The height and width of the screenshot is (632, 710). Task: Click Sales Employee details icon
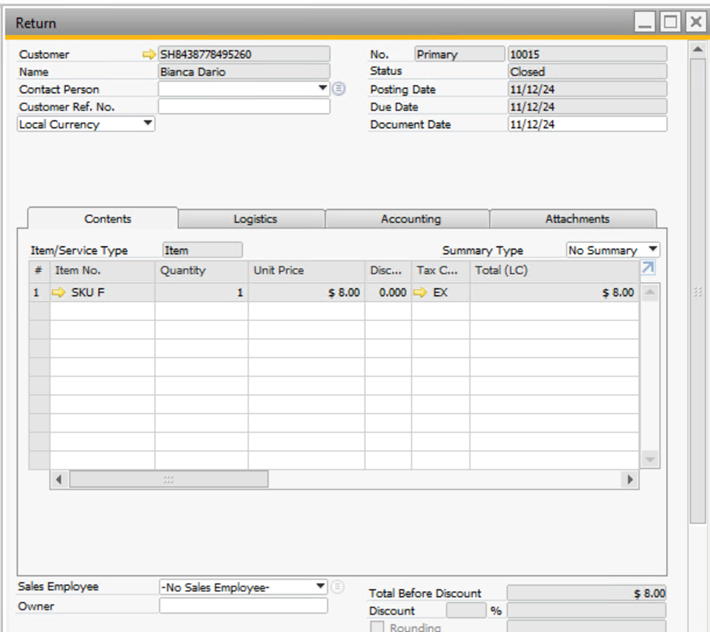(337, 587)
